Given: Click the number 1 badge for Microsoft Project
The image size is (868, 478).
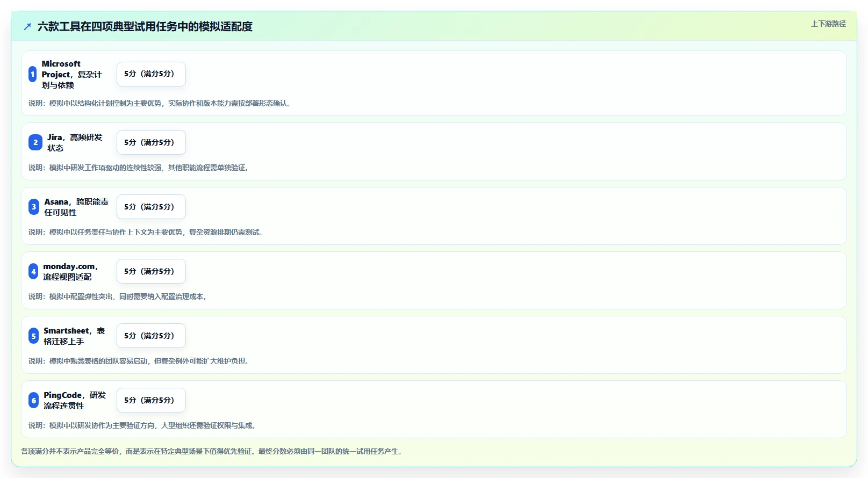Looking at the screenshot, I should (33, 74).
